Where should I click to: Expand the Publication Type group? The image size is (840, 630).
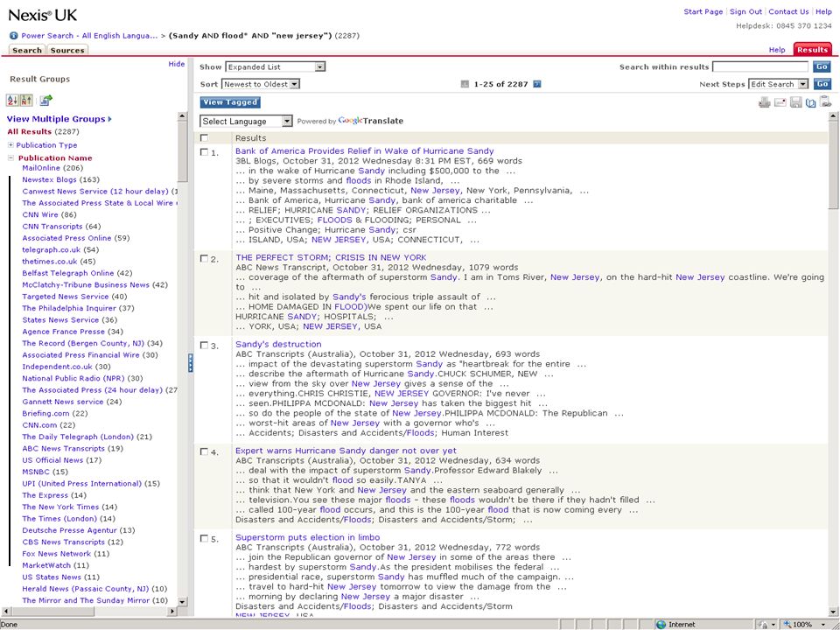point(10,145)
